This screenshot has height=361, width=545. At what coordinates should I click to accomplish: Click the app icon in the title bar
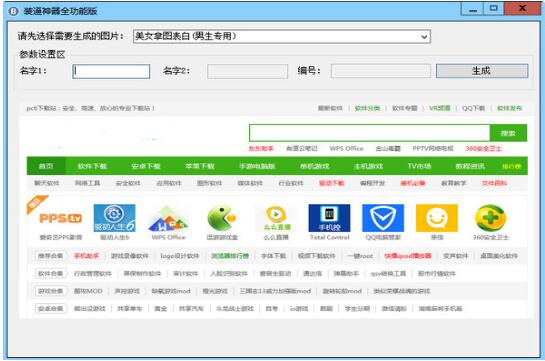tap(13, 11)
